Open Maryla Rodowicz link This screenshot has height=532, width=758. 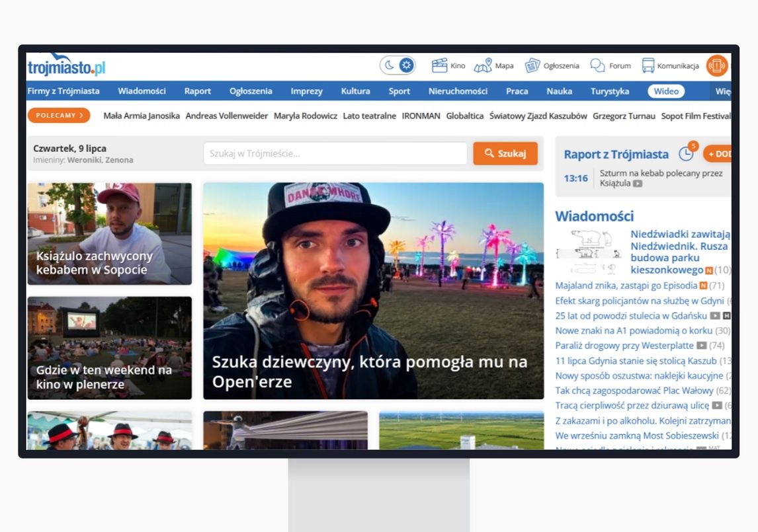click(x=305, y=116)
